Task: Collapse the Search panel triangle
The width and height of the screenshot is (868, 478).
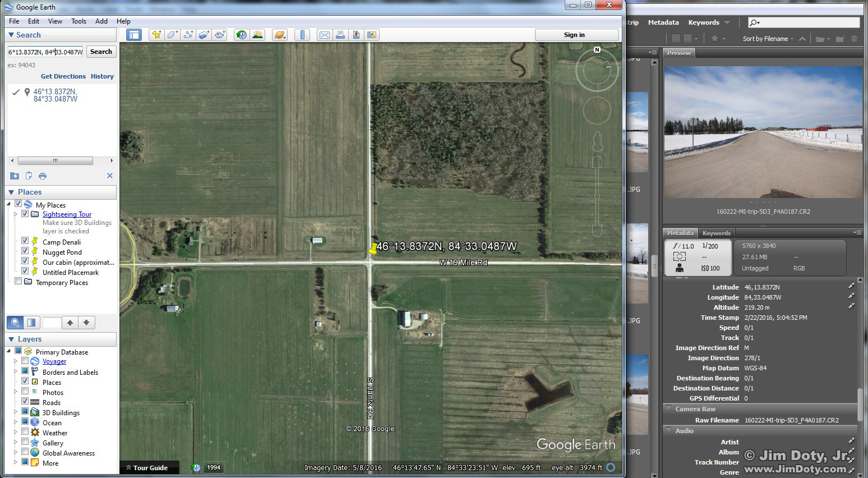Action: click(11, 35)
